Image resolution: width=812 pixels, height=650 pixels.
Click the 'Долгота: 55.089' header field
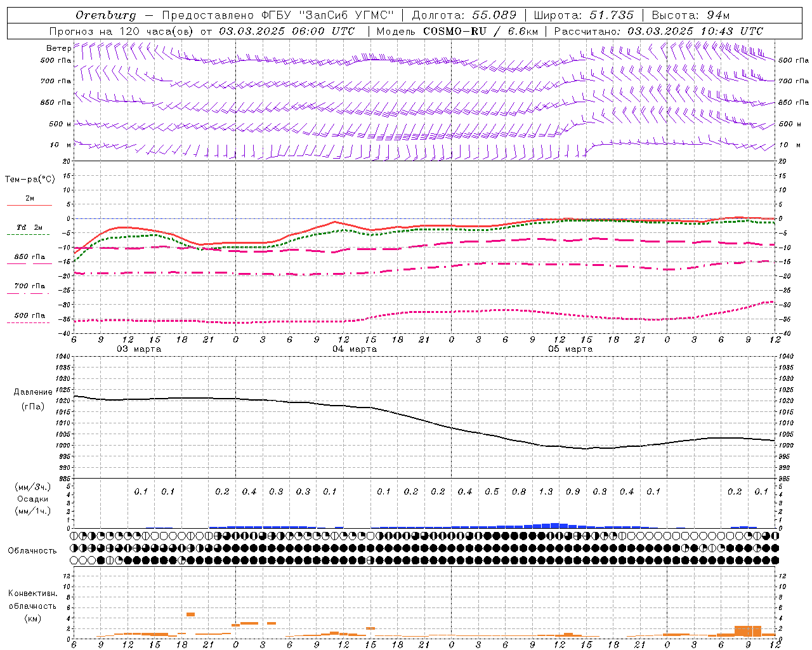pos(464,15)
